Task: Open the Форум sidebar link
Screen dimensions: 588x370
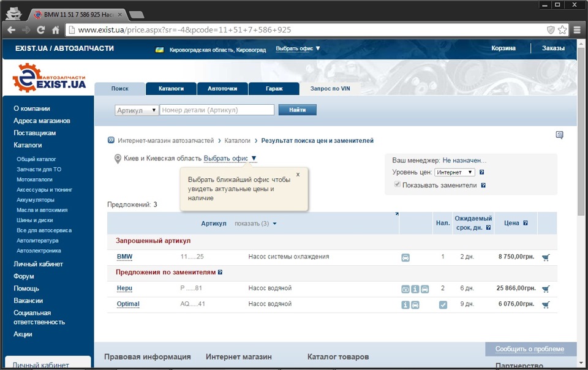Action: point(24,276)
